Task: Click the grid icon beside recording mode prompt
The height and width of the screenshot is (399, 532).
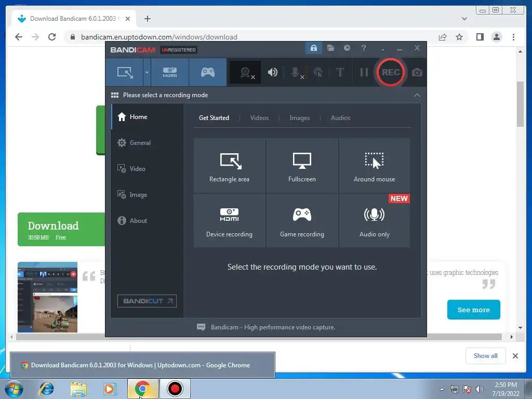Action: pyautogui.click(x=115, y=95)
